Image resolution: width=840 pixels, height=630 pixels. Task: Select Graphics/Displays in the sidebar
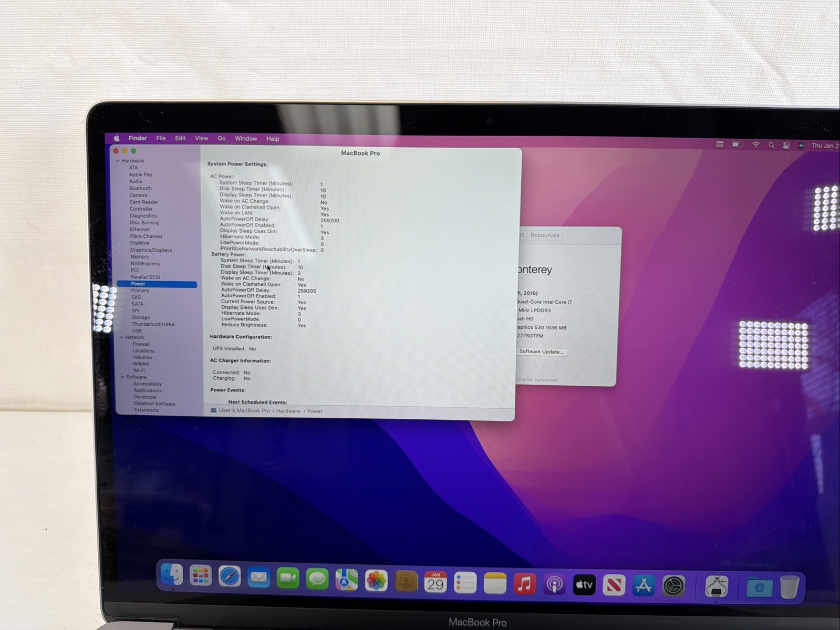(151, 250)
